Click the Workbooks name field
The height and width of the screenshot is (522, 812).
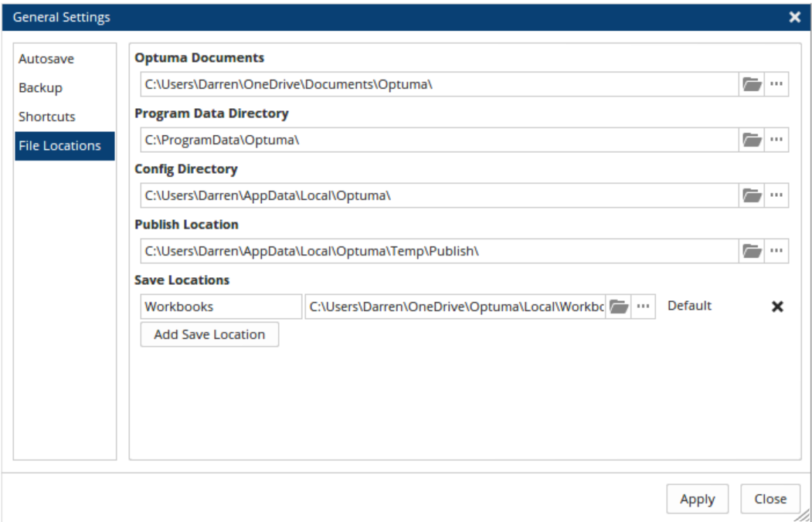click(221, 307)
